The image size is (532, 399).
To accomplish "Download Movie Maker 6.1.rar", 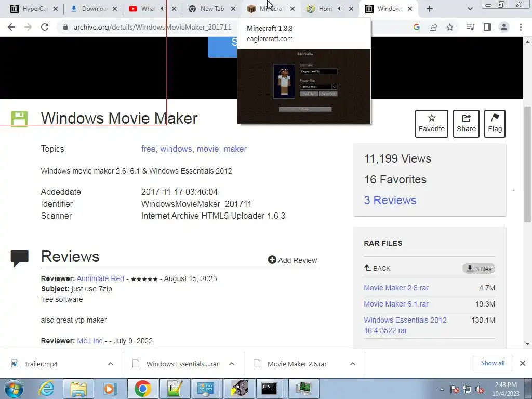I will [x=396, y=304].
